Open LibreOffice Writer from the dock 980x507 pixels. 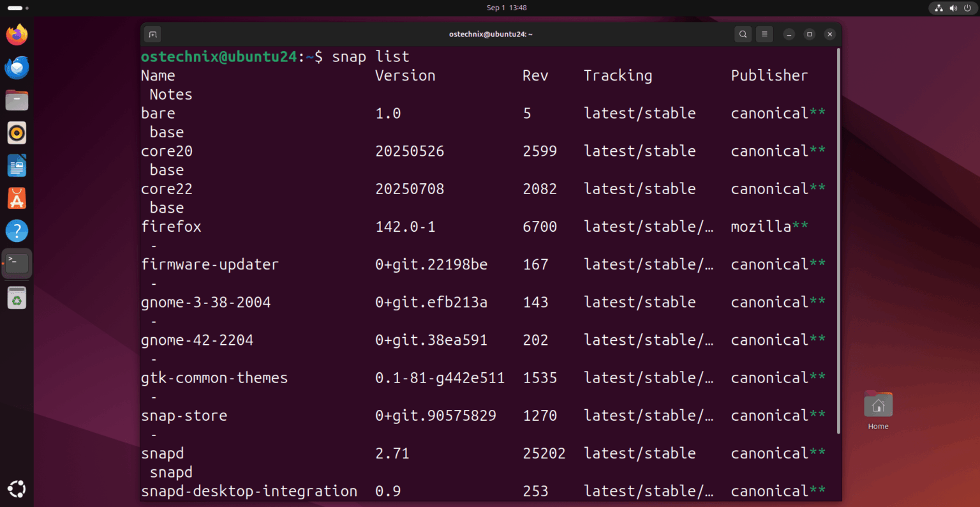(x=17, y=165)
